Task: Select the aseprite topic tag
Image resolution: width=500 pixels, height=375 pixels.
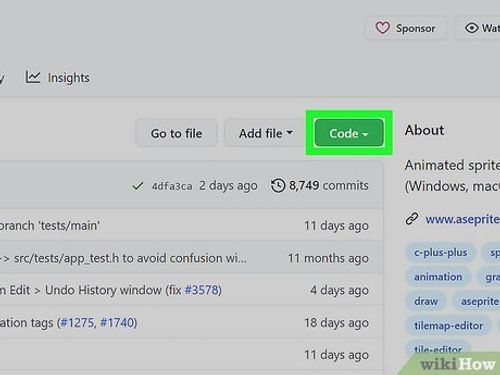Action: pyautogui.click(x=477, y=301)
